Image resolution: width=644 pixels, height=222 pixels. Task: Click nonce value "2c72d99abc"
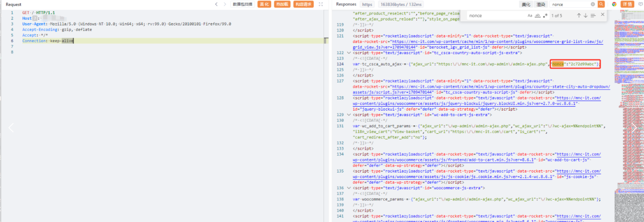point(583,64)
